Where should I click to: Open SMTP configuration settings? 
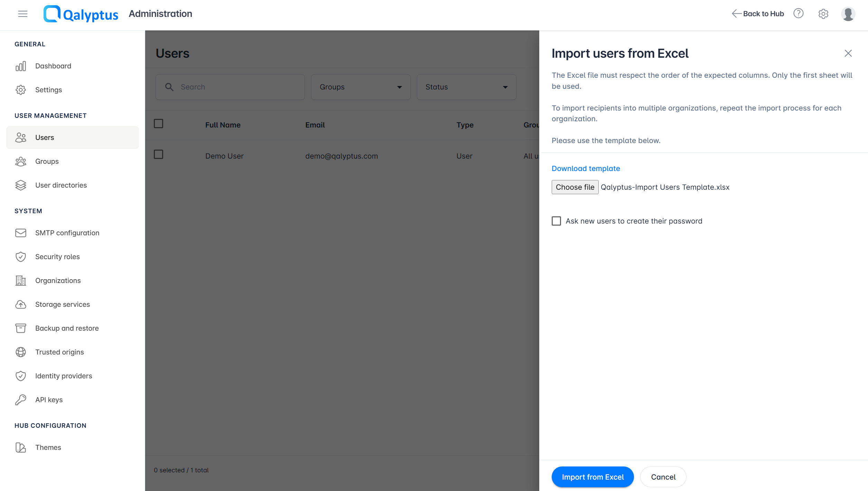[67, 233]
